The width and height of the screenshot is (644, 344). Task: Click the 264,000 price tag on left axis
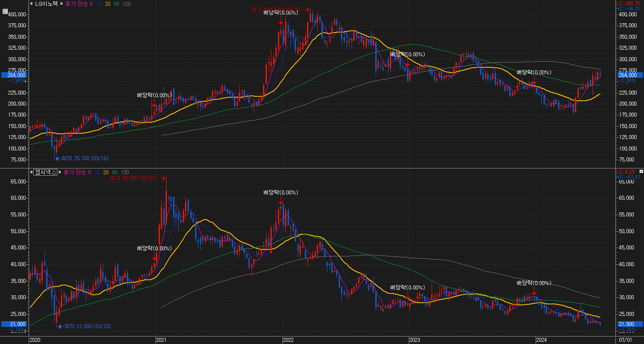click(x=14, y=75)
